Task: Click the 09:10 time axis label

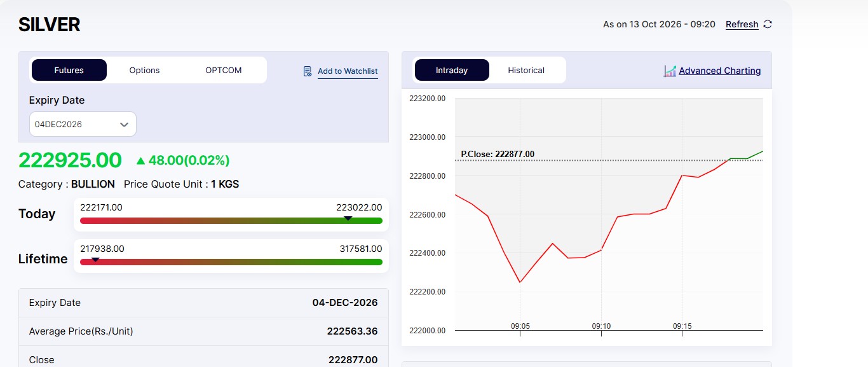Action: point(601,326)
